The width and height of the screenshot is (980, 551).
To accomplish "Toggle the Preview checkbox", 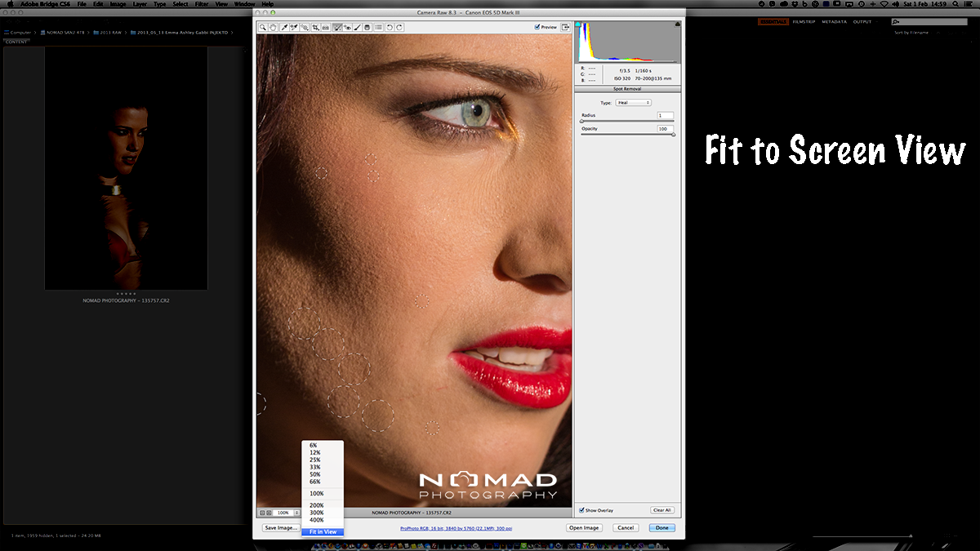I will pyautogui.click(x=537, y=27).
